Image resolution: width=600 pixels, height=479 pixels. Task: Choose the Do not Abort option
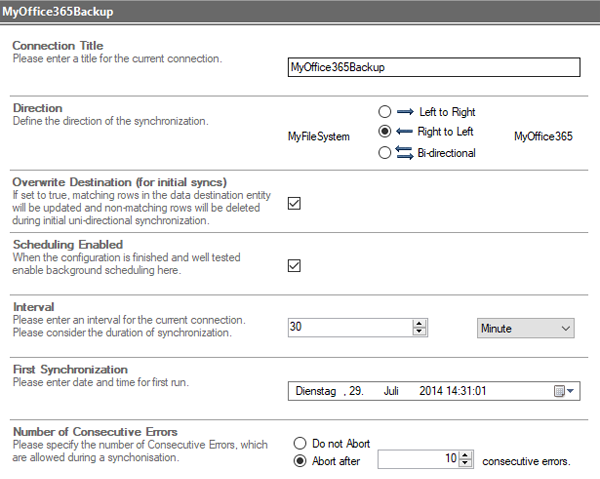click(299, 442)
